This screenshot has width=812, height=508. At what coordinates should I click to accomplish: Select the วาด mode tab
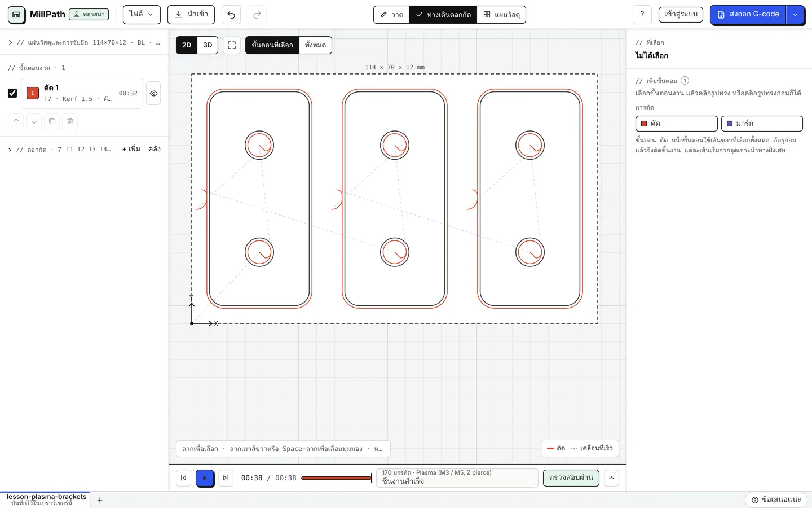tap(391, 15)
